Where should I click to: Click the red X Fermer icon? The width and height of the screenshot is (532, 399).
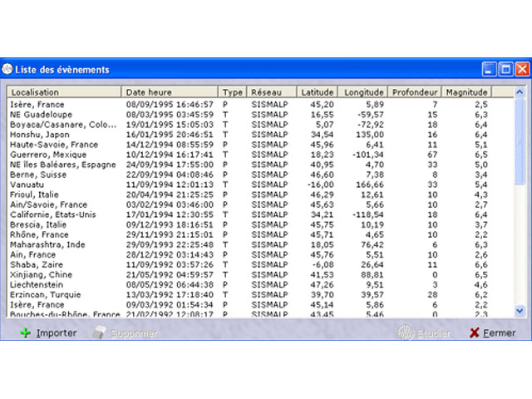click(474, 333)
